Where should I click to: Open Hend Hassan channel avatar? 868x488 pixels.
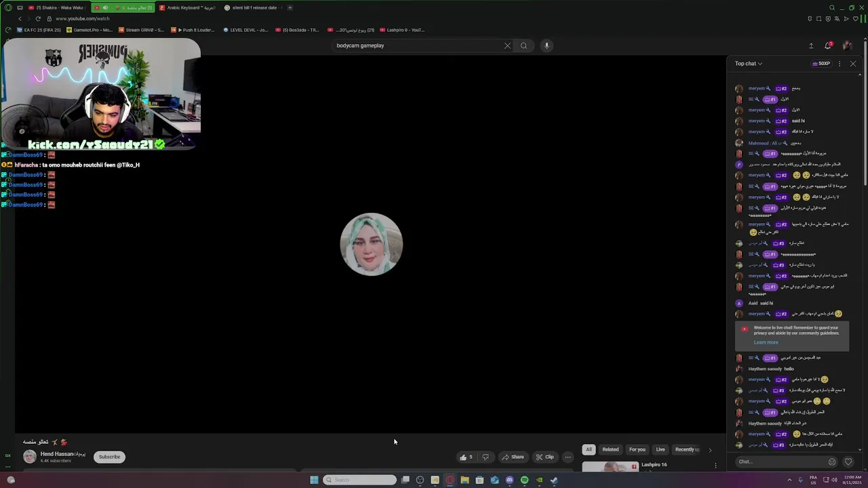point(30,457)
